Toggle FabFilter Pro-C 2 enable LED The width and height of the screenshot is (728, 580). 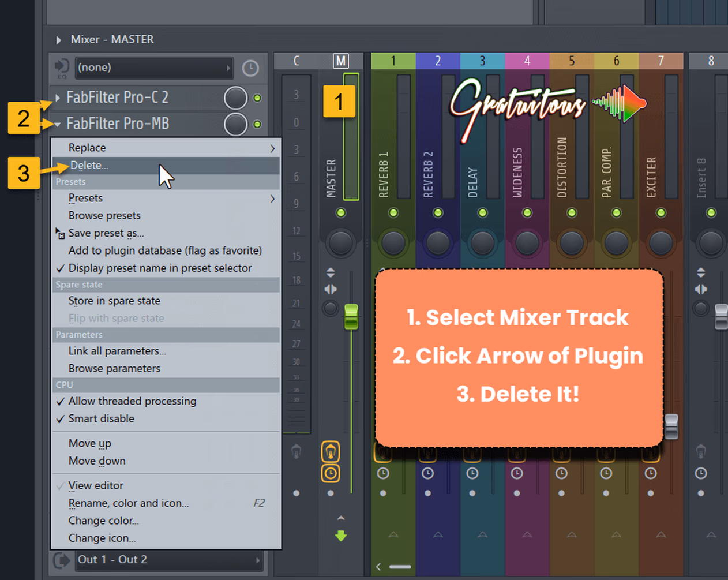tap(257, 98)
